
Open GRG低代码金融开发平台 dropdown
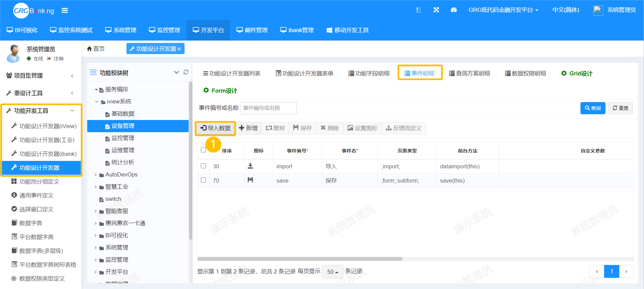pos(503,10)
